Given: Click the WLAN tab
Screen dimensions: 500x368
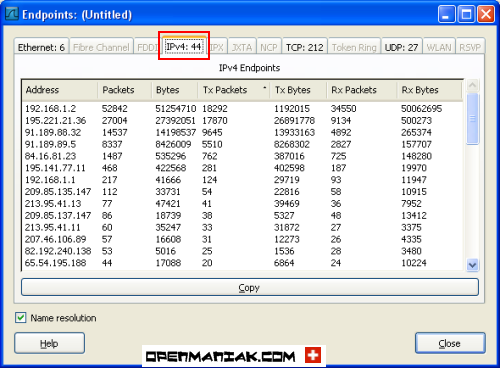Looking at the screenshot, I should tap(439, 47).
